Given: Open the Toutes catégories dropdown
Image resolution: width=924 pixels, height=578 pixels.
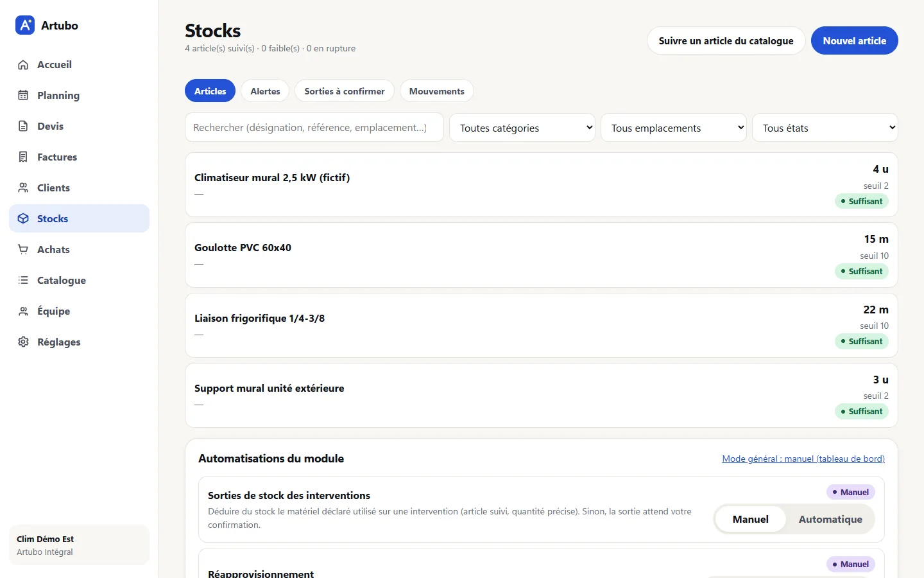Looking at the screenshot, I should 522,128.
